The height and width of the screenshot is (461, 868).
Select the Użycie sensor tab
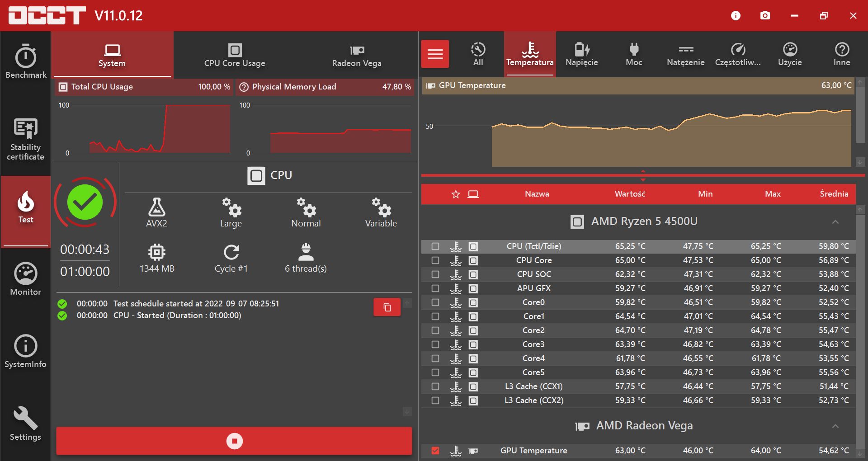tap(790, 54)
